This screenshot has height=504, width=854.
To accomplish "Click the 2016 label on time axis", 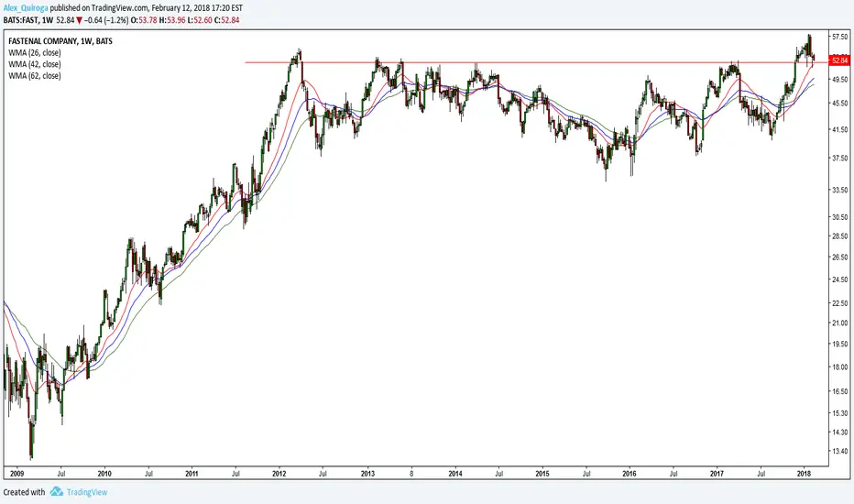I will [630, 474].
